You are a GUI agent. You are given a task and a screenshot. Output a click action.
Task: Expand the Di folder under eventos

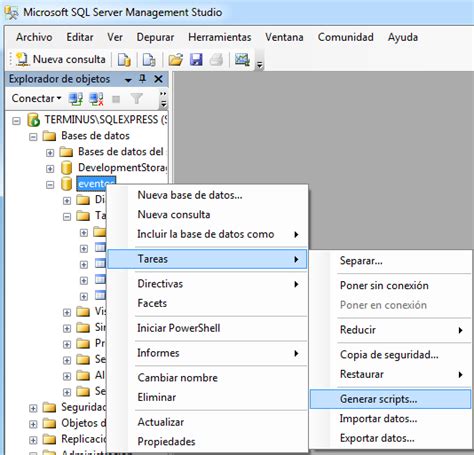(x=67, y=201)
